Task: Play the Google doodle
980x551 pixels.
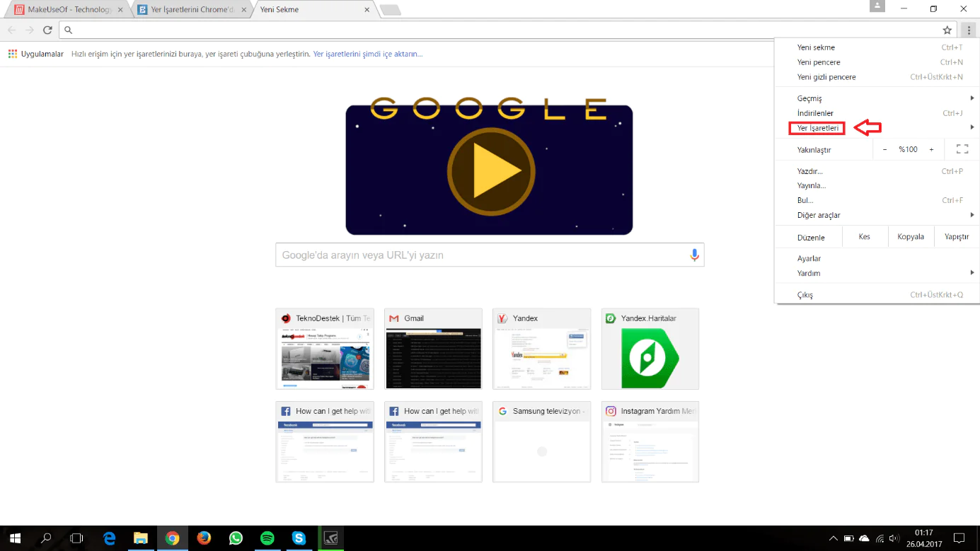Action: (x=491, y=170)
